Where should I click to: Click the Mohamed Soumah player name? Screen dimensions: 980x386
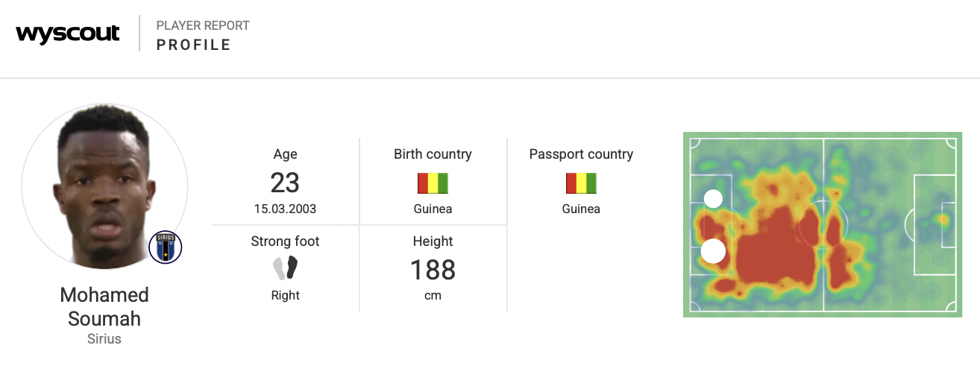[104, 306]
